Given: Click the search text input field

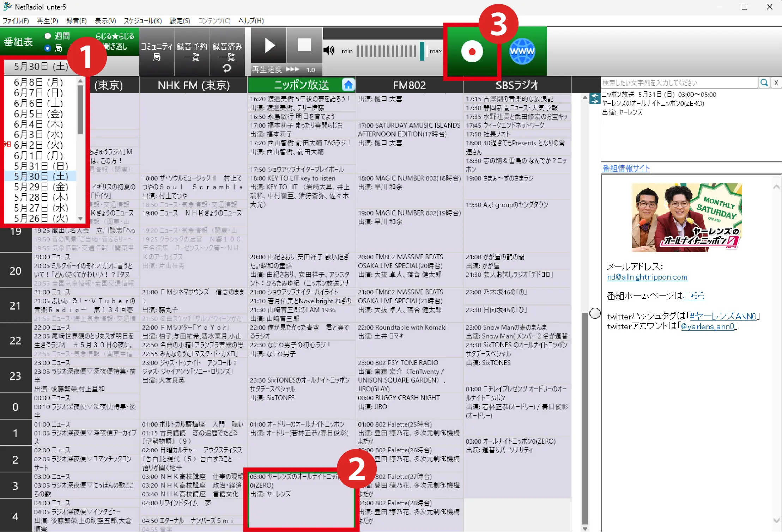Looking at the screenshot, I should (x=679, y=82).
